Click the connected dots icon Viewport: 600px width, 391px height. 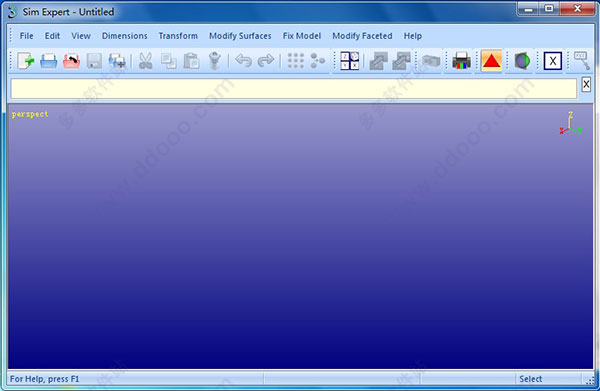(x=318, y=61)
